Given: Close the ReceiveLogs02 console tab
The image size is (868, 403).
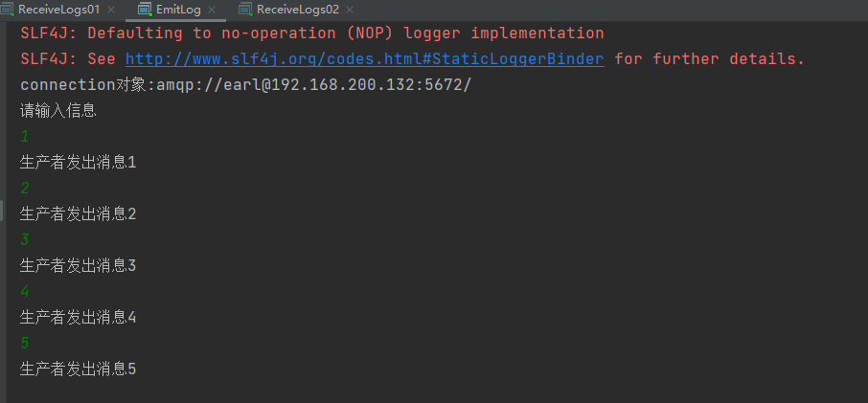Looking at the screenshot, I should [x=350, y=10].
